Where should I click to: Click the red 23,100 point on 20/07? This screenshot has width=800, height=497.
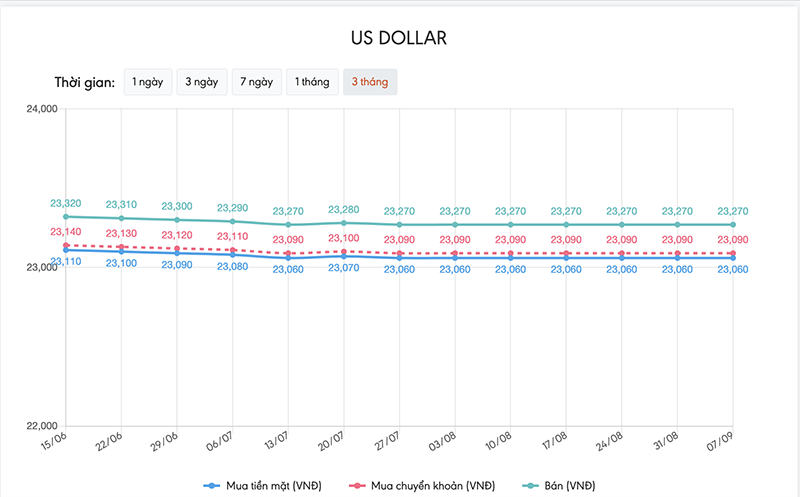point(344,252)
